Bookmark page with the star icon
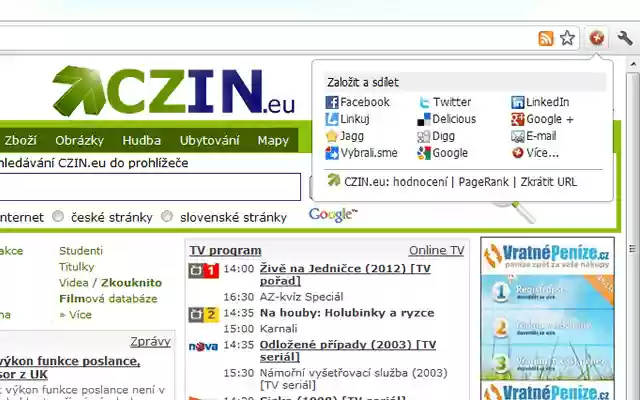 [x=567, y=38]
